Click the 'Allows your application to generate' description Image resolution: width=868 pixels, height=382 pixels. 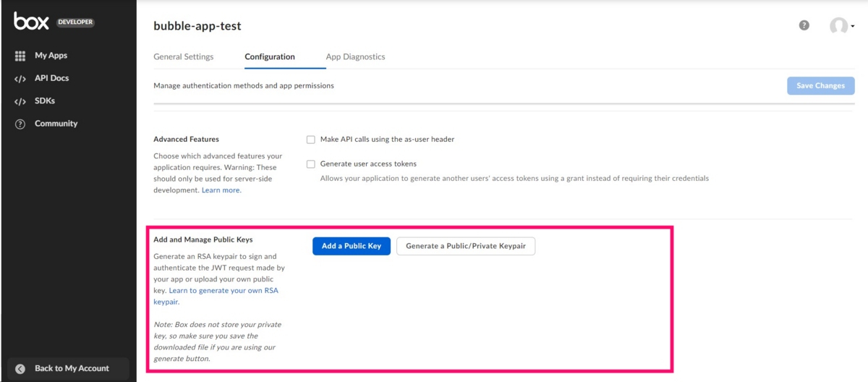tap(514, 178)
